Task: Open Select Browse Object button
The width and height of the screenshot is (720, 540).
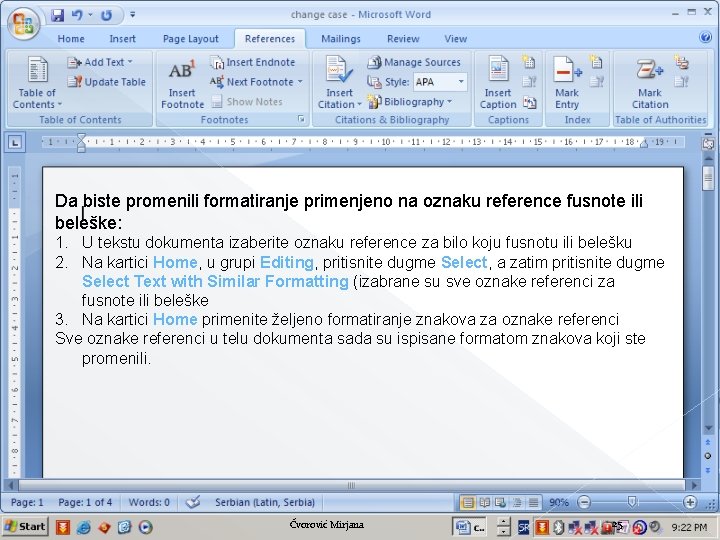Action: point(708,456)
